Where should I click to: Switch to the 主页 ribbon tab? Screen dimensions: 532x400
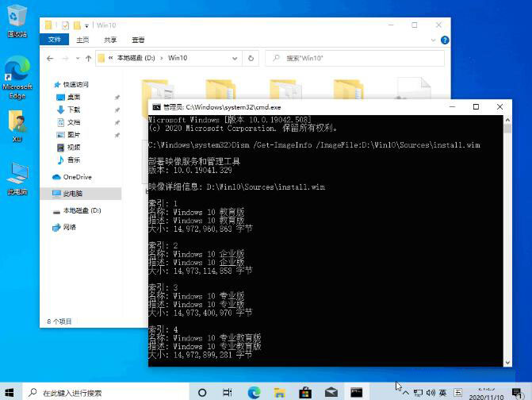[x=82, y=40]
